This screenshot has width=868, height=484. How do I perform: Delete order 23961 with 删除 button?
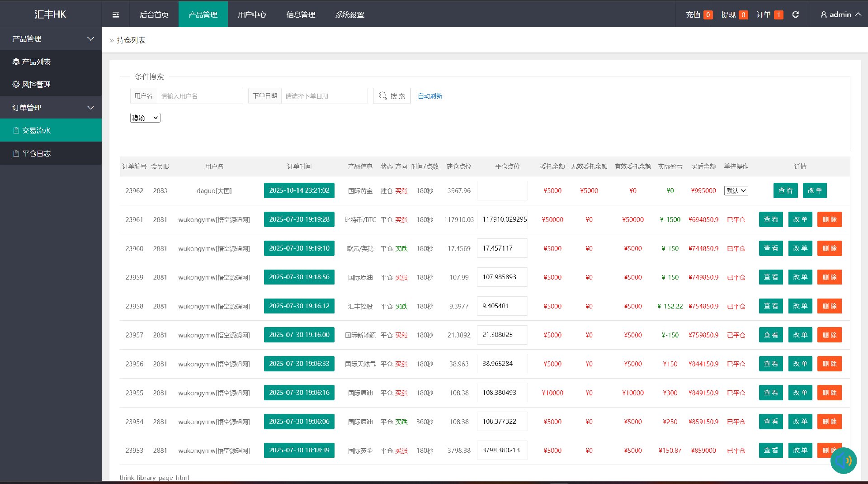(x=829, y=220)
